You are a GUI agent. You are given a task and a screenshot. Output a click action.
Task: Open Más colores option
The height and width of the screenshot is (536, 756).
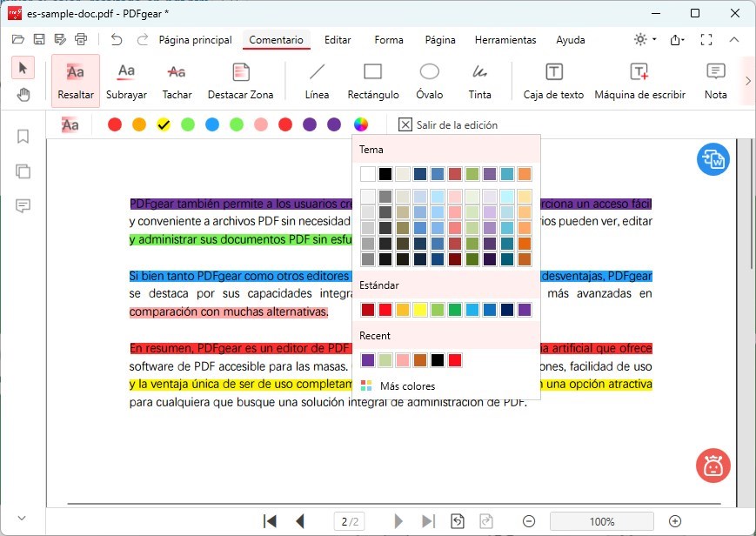[x=407, y=385]
